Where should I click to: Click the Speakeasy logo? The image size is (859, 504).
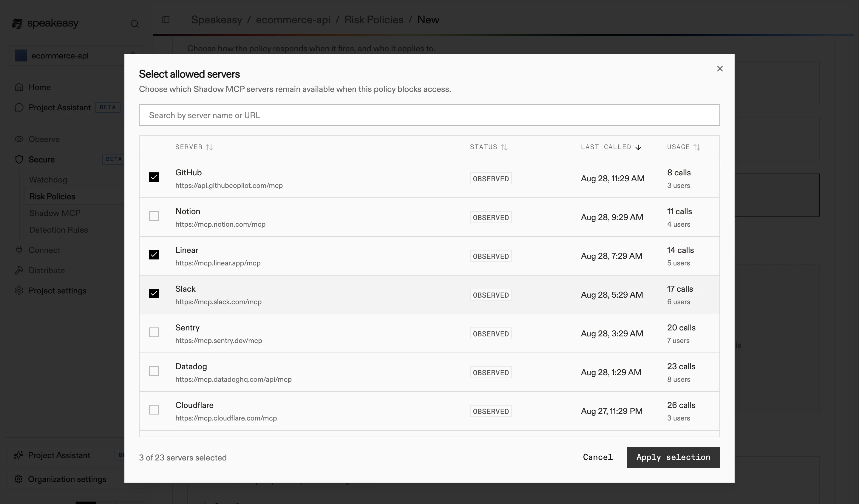pyautogui.click(x=45, y=23)
